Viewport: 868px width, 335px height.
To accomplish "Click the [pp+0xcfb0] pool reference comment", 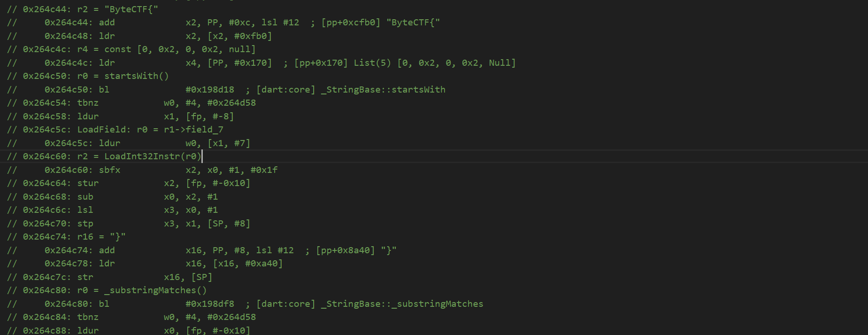I will click(351, 23).
